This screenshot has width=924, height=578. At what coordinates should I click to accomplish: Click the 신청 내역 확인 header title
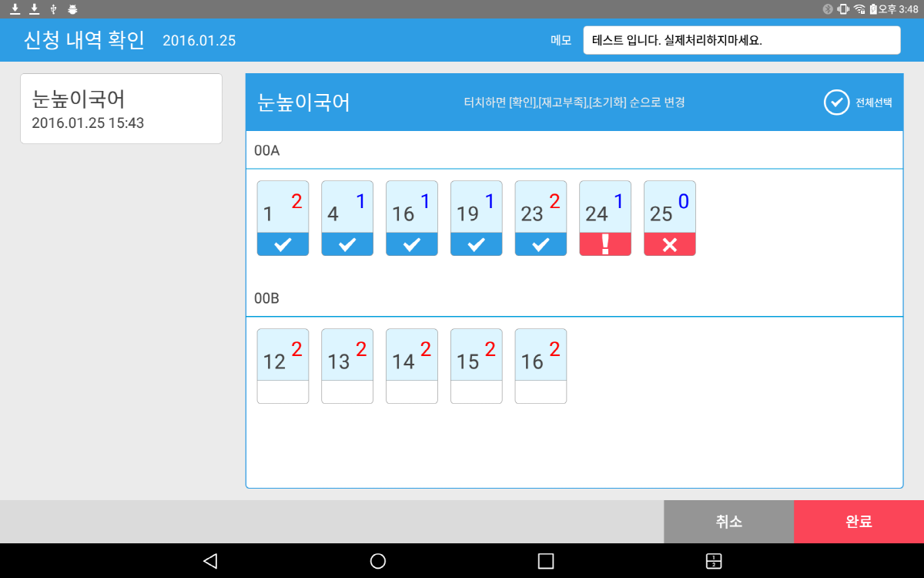(x=85, y=40)
